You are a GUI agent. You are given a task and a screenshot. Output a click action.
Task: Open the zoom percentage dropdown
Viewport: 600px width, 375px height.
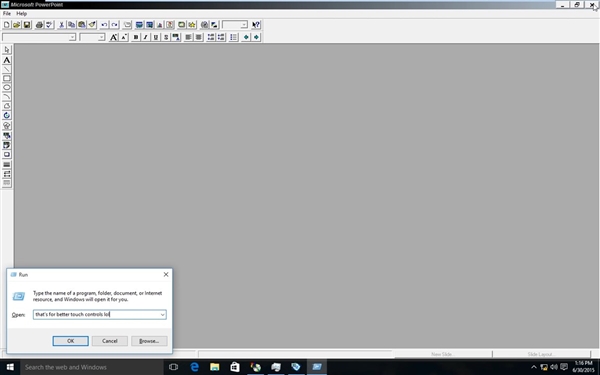(x=244, y=25)
